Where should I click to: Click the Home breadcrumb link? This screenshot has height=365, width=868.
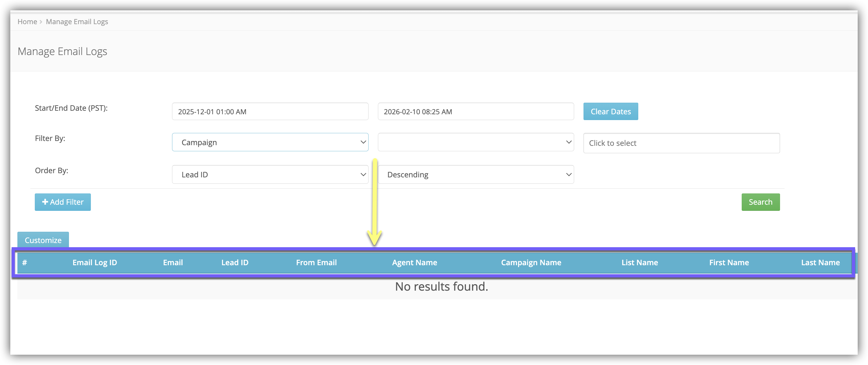tap(27, 22)
